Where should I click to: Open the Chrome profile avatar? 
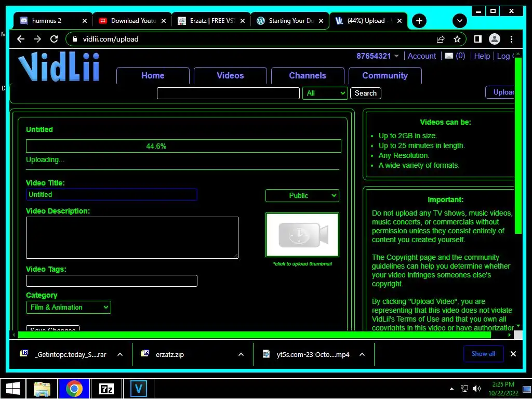click(x=495, y=39)
